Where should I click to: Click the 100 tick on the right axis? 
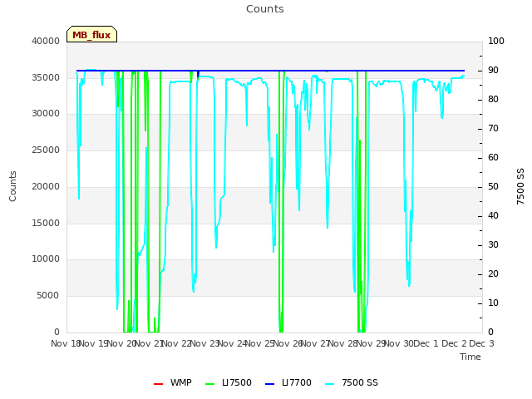pos(496,41)
